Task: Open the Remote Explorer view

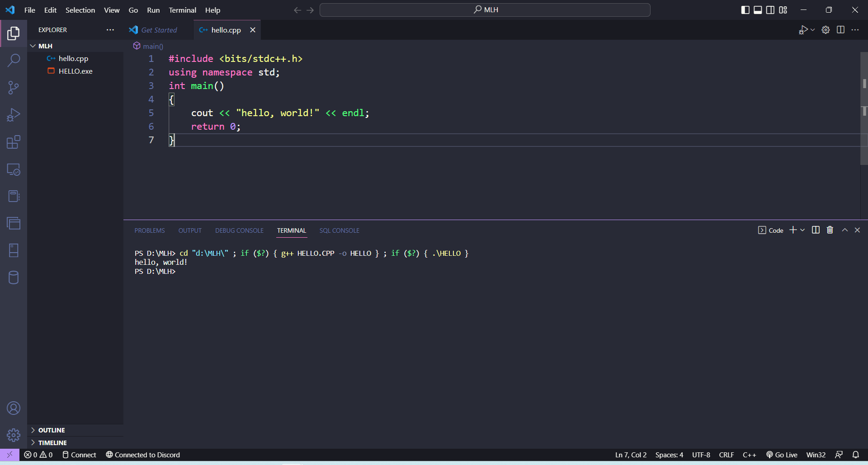Action: (x=14, y=169)
